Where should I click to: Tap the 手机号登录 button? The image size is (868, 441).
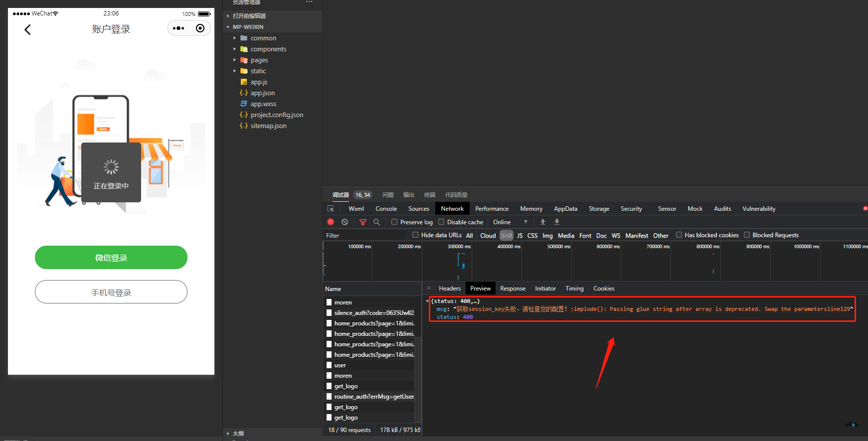click(x=111, y=292)
